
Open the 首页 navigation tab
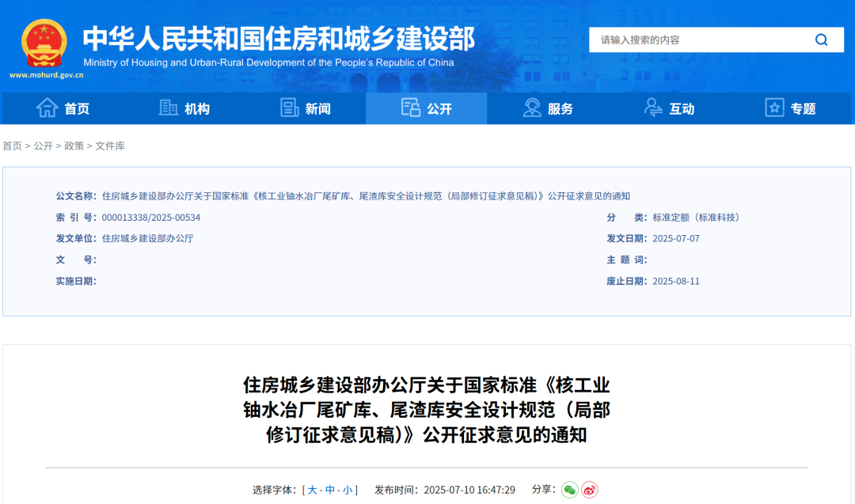coord(63,108)
